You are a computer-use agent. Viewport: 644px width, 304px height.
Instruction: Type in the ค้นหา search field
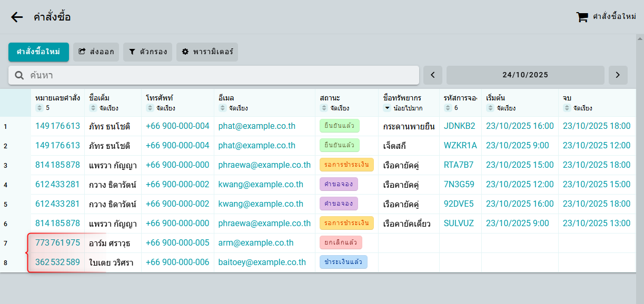(x=221, y=75)
